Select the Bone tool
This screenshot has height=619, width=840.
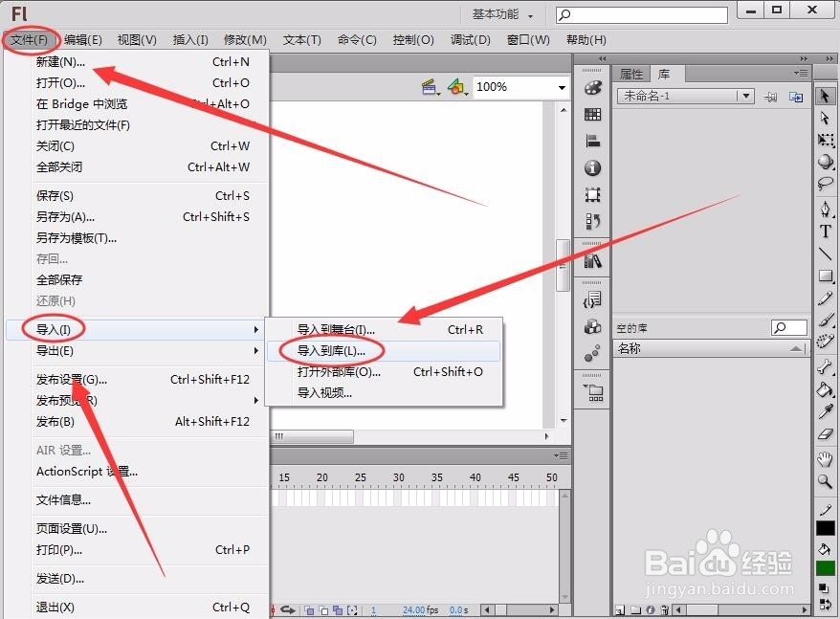(825, 367)
